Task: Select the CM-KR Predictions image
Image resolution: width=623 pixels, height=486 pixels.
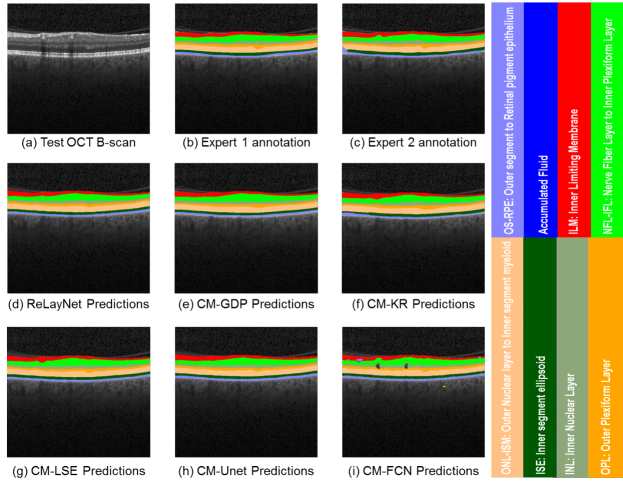Action: pyautogui.click(x=413, y=228)
